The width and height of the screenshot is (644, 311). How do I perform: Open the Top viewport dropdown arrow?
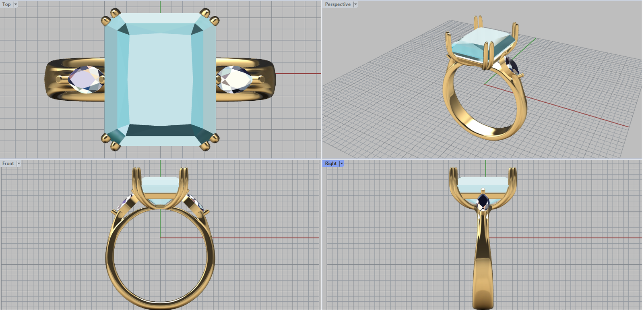pos(16,4)
